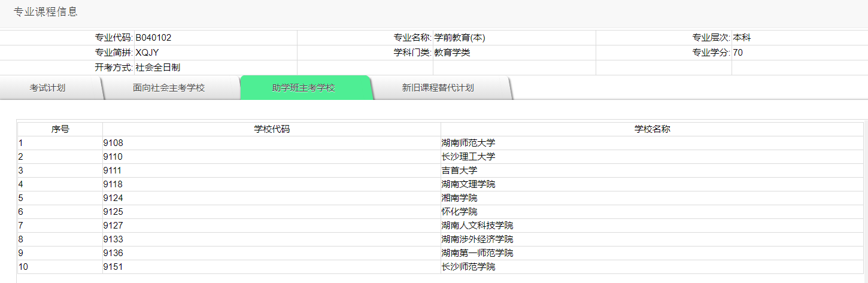Screen dimensions: 868x283
Task: Click the 吉首大学 school name
Action: tap(460, 171)
